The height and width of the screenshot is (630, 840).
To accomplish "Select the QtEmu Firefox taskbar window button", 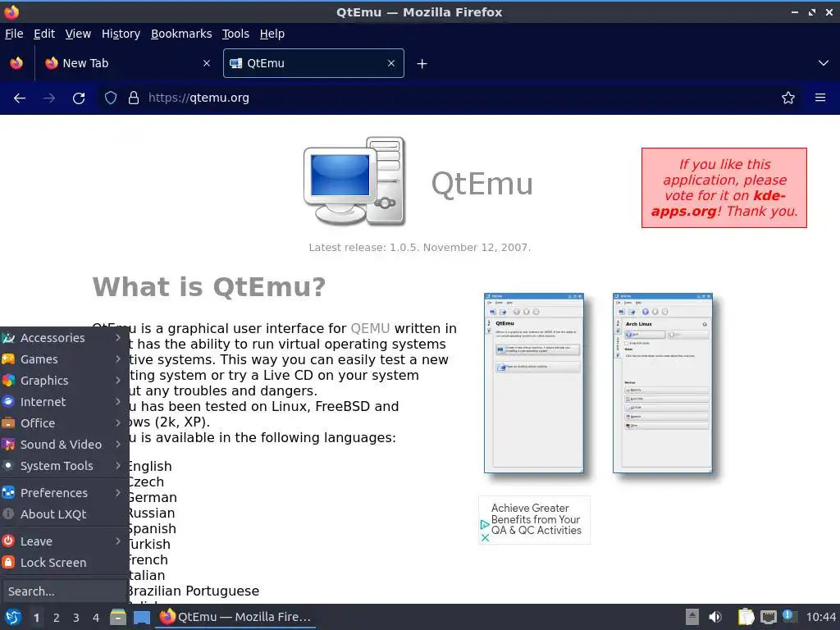I will pos(236,617).
